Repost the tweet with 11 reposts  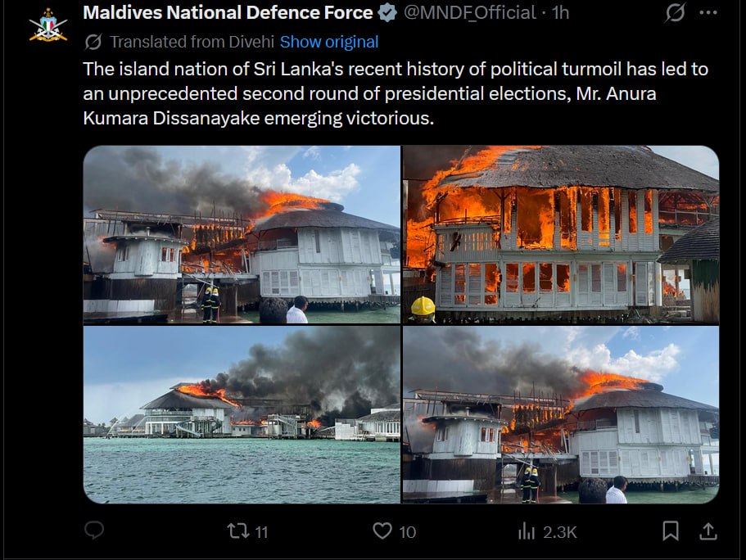point(247,531)
